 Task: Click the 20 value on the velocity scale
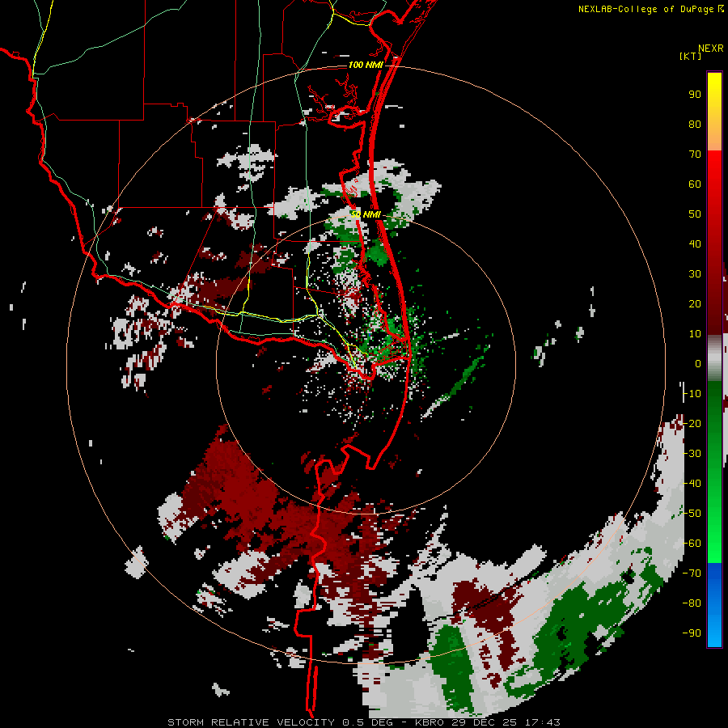[695, 304]
